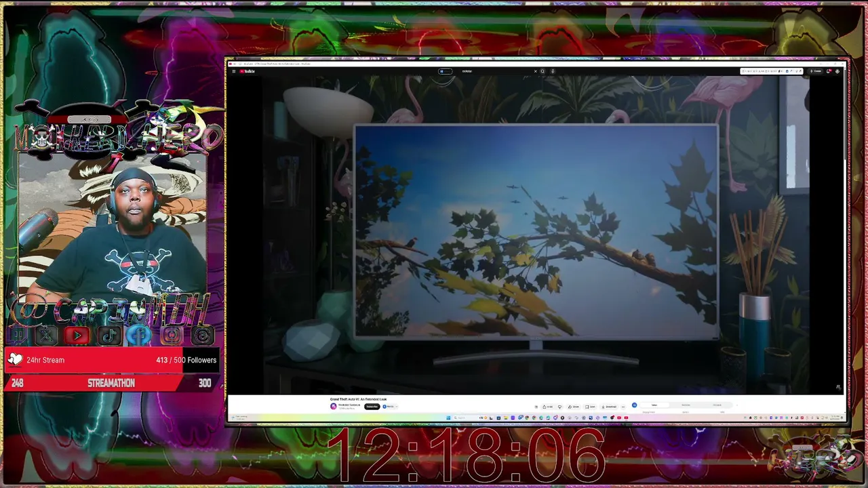
Task: Run the search with the magnifier button
Action: tap(542, 71)
